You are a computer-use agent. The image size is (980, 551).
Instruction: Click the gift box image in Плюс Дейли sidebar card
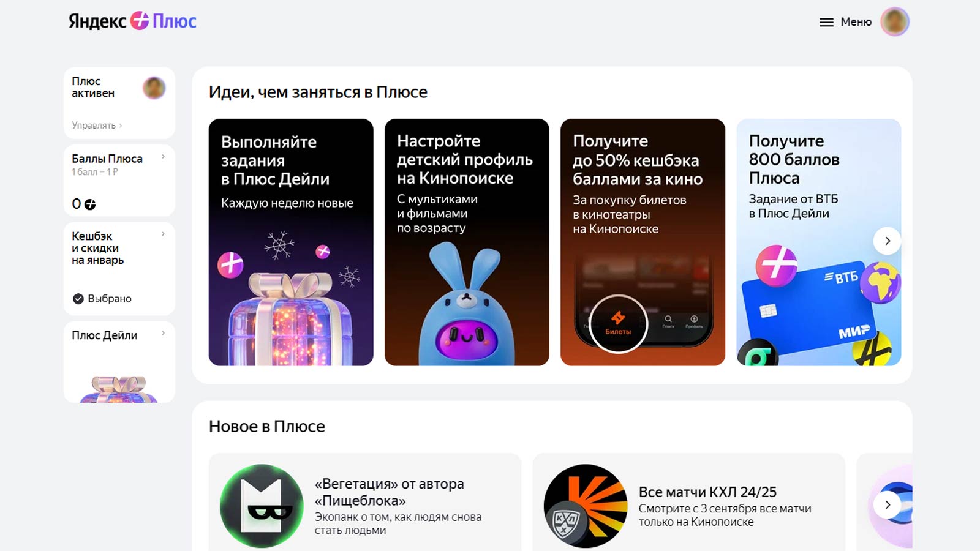pos(119,389)
